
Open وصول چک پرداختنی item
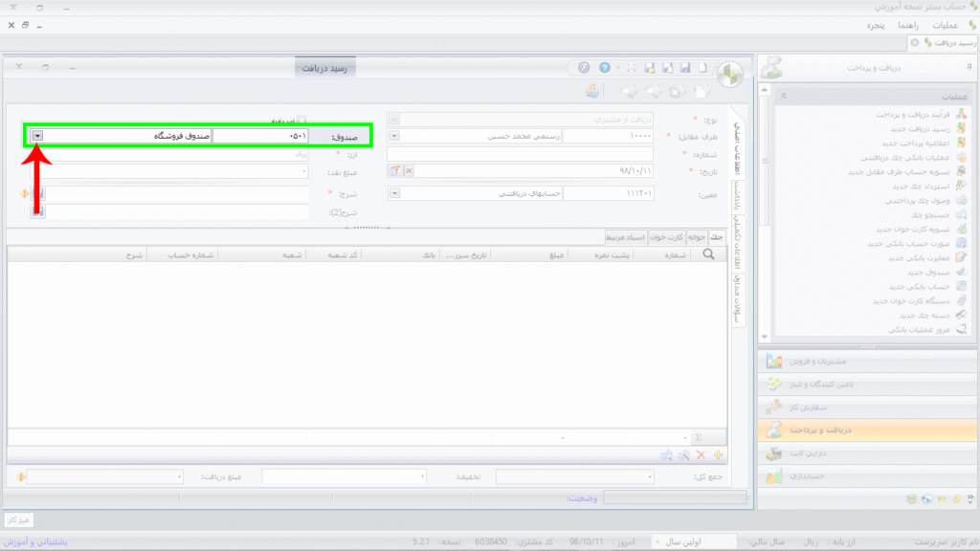coord(918,201)
